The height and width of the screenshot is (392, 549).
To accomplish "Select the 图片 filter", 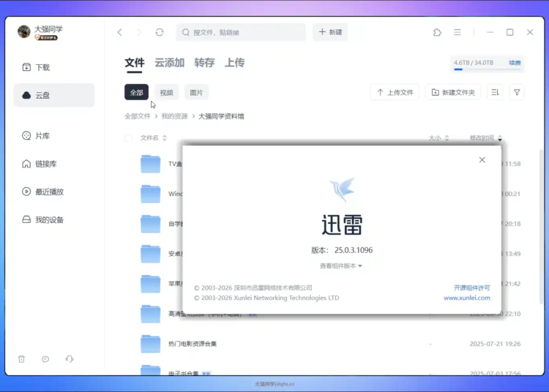I will pyautogui.click(x=196, y=92).
